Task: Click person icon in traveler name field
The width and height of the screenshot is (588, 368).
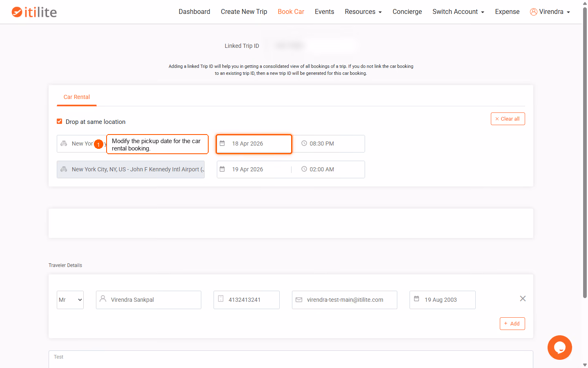Action: [x=103, y=299]
